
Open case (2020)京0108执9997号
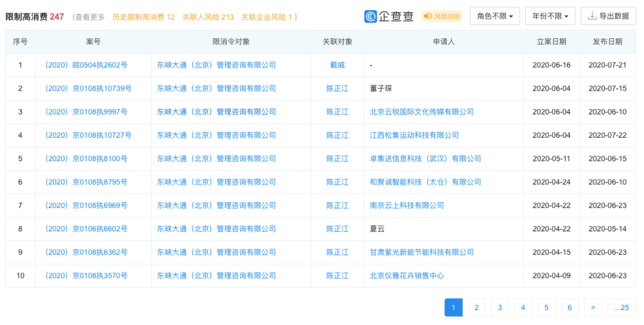click(86, 112)
